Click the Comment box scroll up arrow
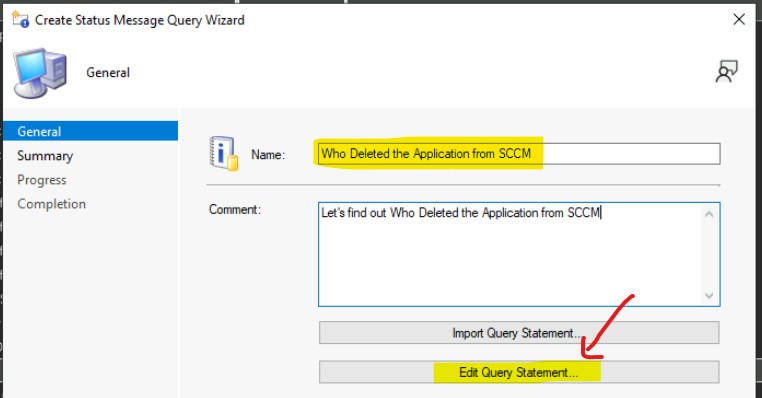 (x=709, y=214)
